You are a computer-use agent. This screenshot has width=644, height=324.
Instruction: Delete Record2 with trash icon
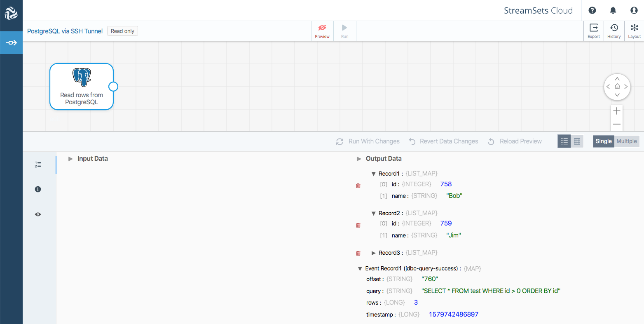point(358,225)
